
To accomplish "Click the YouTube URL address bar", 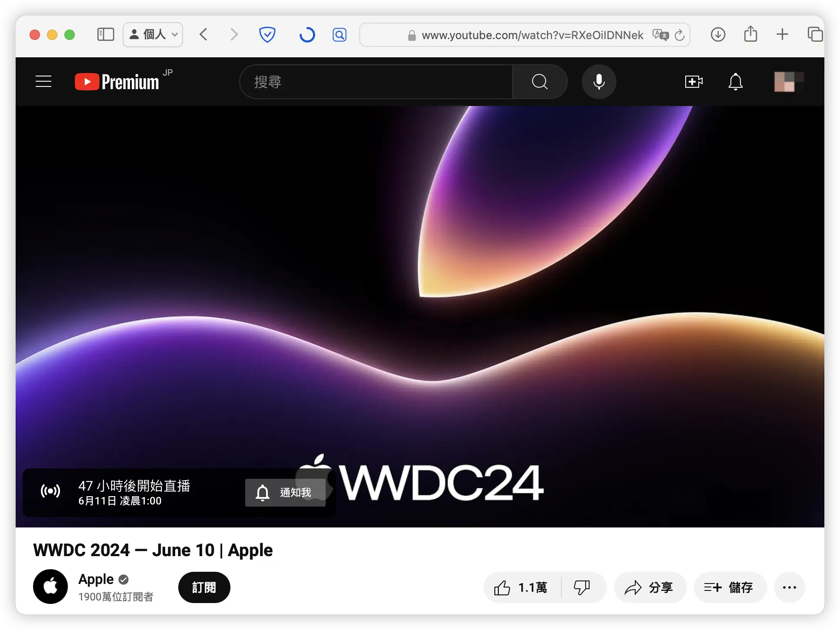I will point(525,35).
